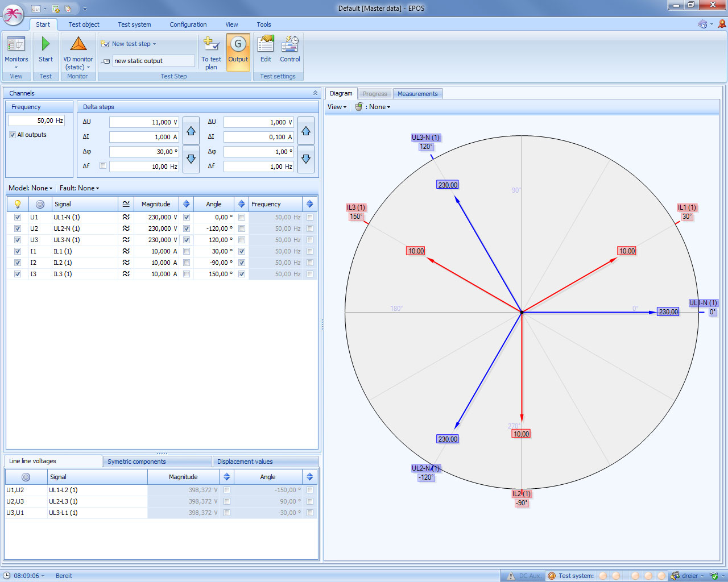Open the diagram View dropdown
The image size is (728, 582).
pyautogui.click(x=337, y=107)
